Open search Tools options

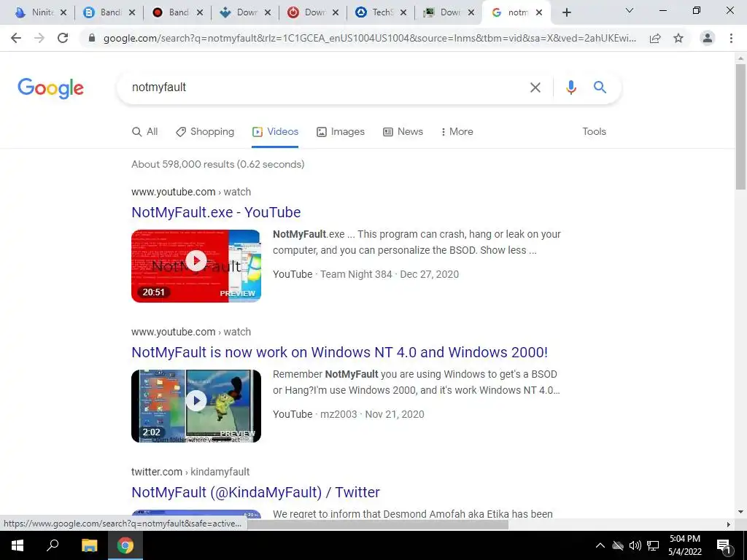pos(594,132)
